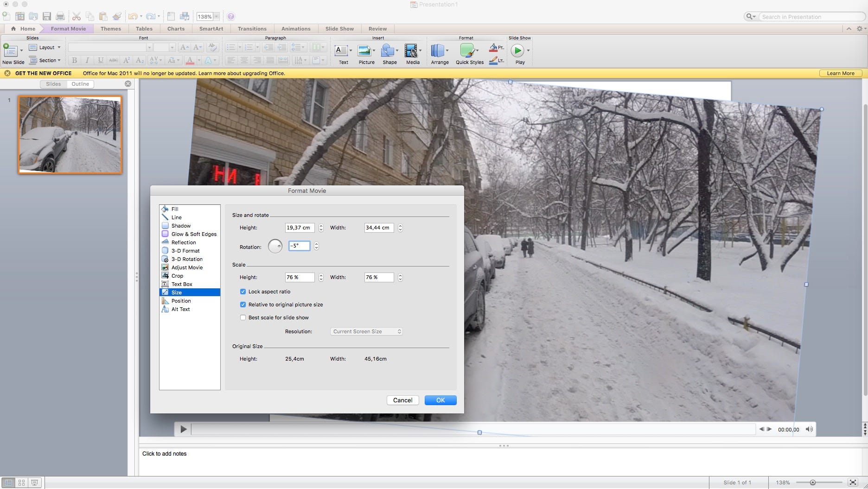Click the Media insert icon
The width and height of the screenshot is (868, 489).
pyautogui.click(x=410, y=50)
